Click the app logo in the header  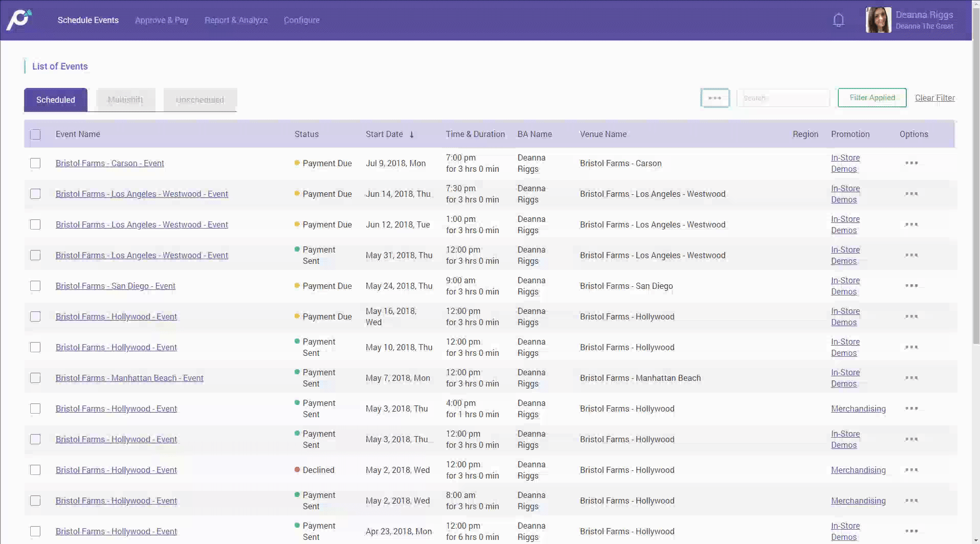point(19,20)
